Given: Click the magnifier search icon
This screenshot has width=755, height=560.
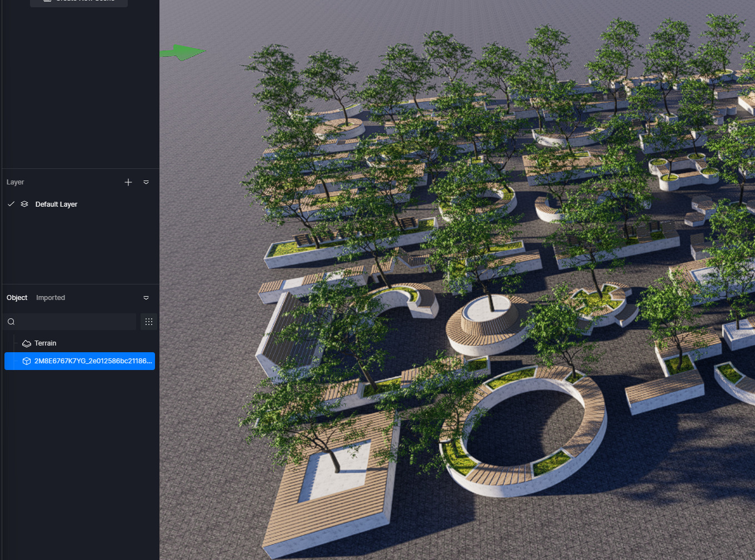Looking at the screenshot, I should (x=11, y=322).
